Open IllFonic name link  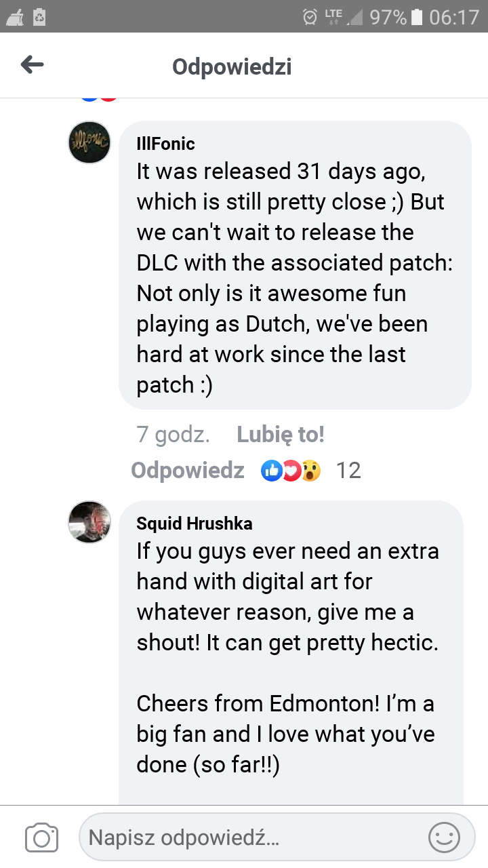(165, 144)
